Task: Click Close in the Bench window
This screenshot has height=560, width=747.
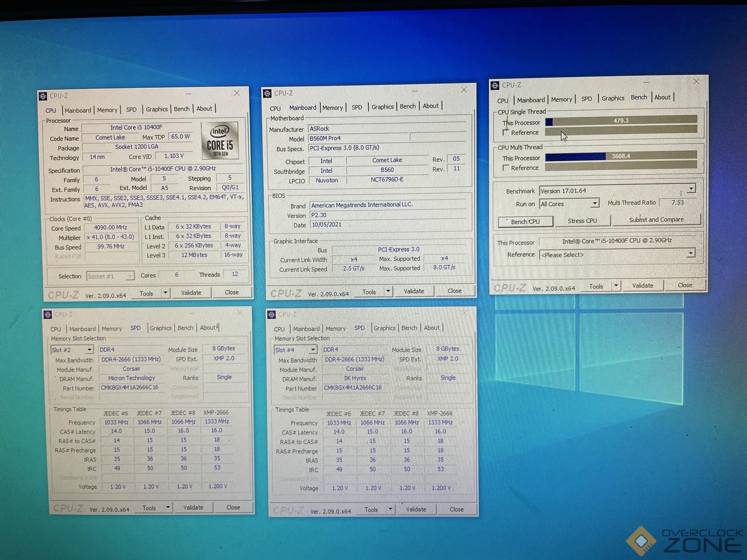Action: pos(685,285)
